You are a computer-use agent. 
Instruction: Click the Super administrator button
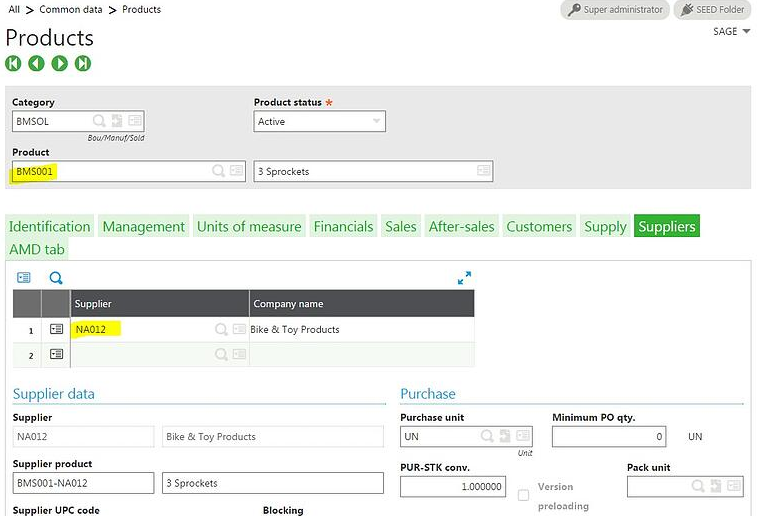tap(615, 10)
